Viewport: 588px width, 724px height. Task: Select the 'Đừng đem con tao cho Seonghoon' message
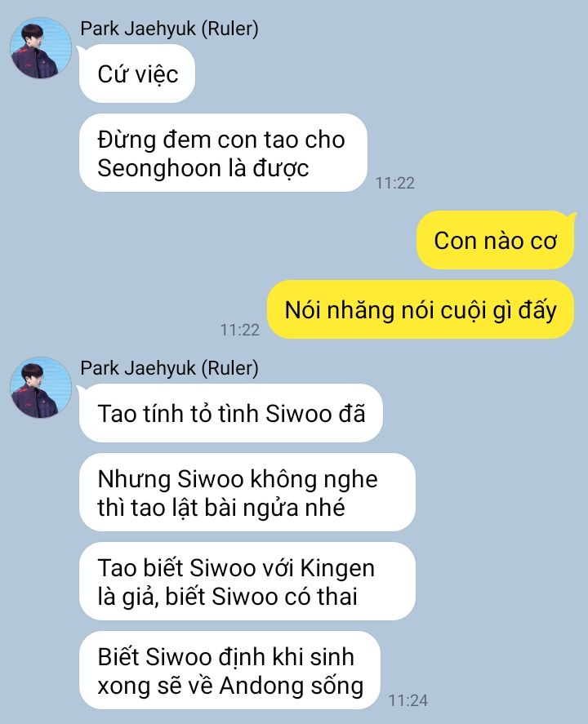tap(223, 153)
